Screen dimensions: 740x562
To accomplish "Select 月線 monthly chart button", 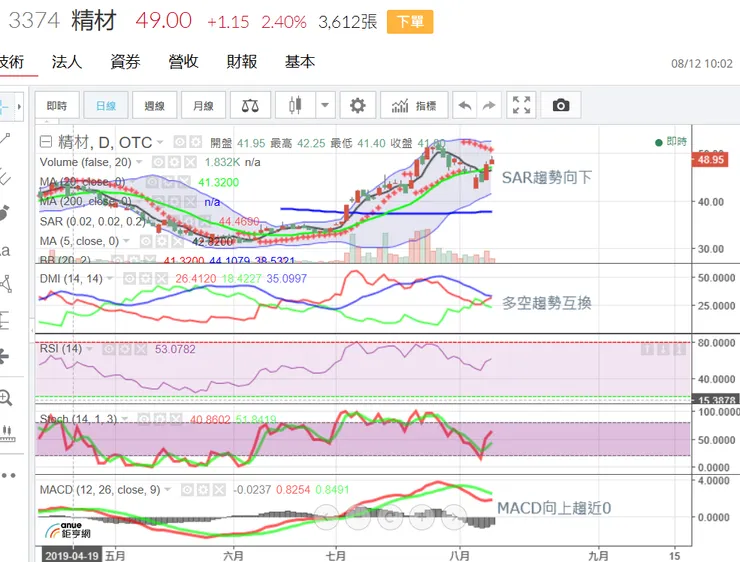I will tap(203, 105).
